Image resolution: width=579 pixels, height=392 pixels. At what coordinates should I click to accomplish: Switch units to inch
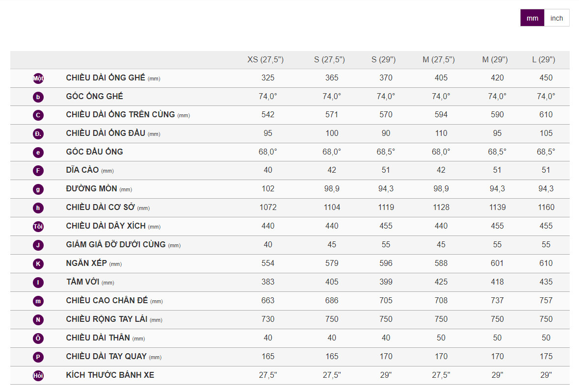pos(556,18)
